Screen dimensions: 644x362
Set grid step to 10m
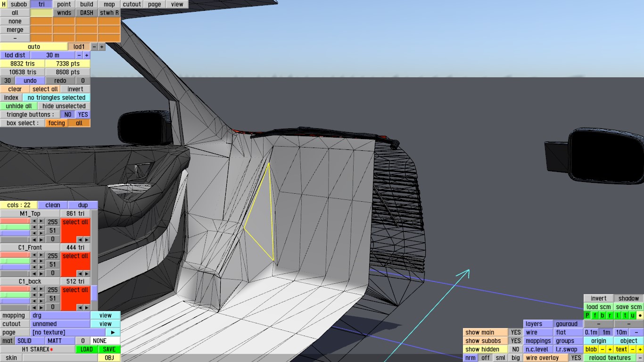[x=621, y=332]
